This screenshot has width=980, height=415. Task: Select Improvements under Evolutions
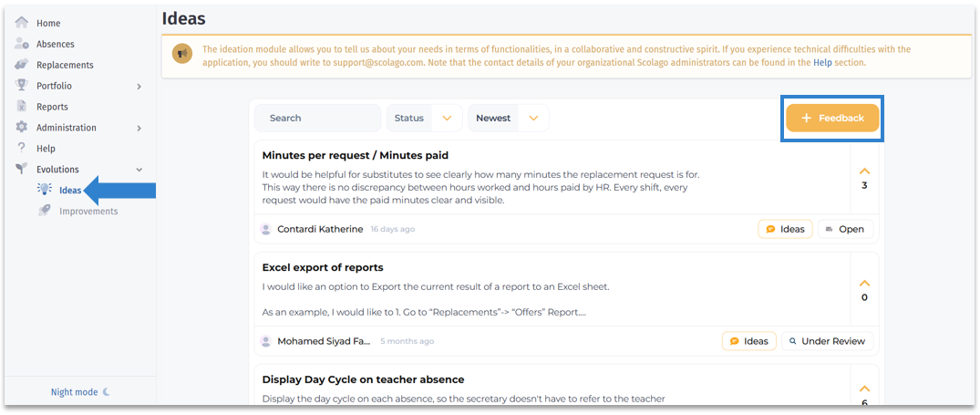coord(88,212)
